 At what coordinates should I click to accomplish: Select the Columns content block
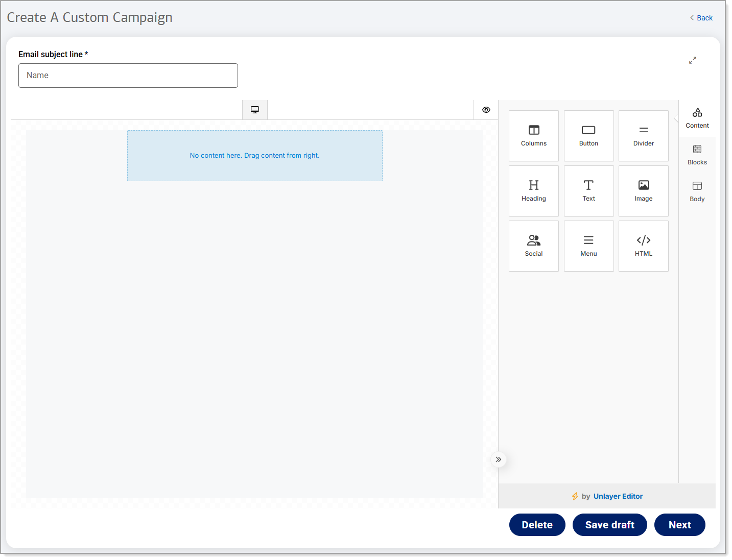[x=533, y=136]
